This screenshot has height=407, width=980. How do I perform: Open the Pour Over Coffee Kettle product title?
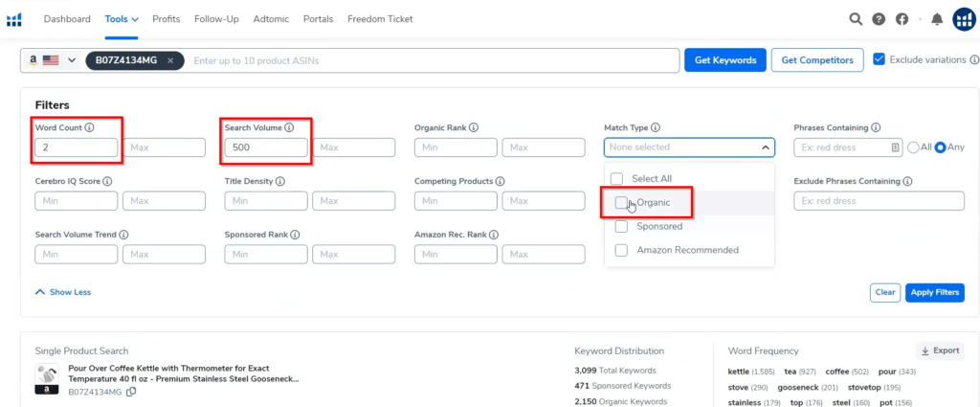[183, 373]
